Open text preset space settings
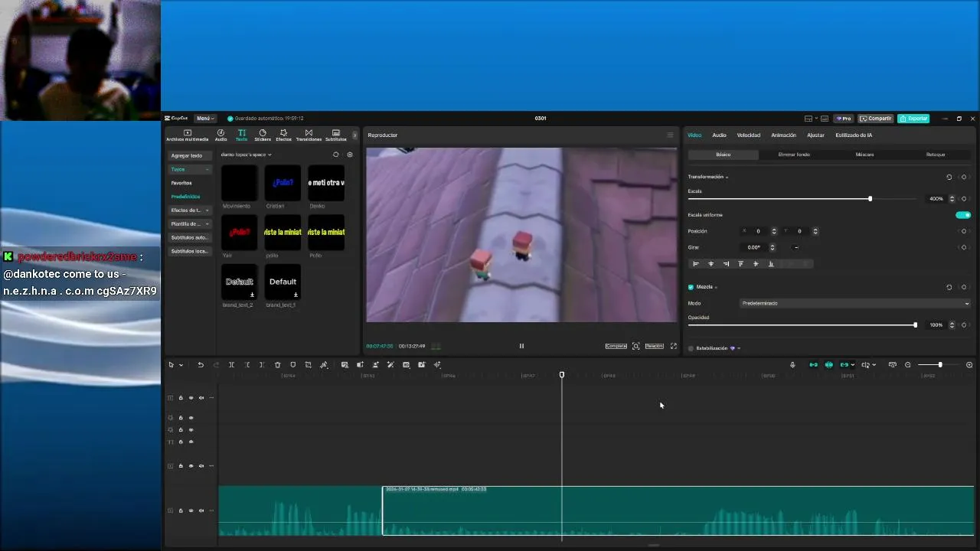The image size is (980, 551). 350,155
